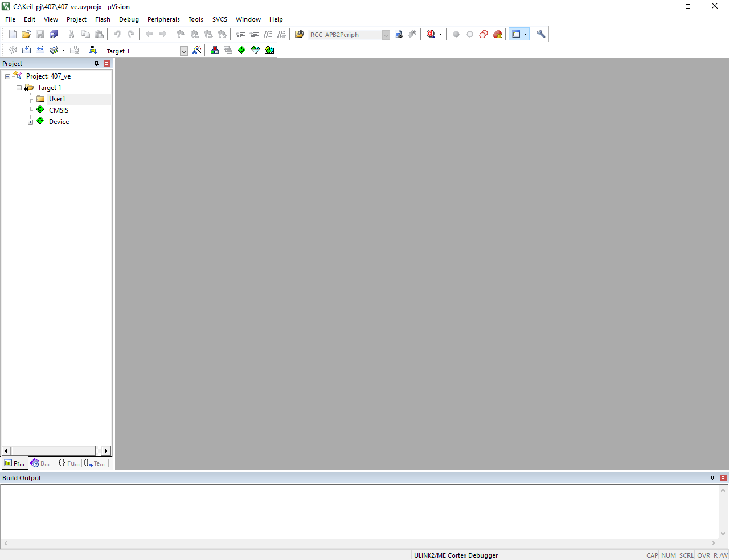729x560 pixels.
Task: Start debug session with magnifier d icon
Action: coord(431,34)
